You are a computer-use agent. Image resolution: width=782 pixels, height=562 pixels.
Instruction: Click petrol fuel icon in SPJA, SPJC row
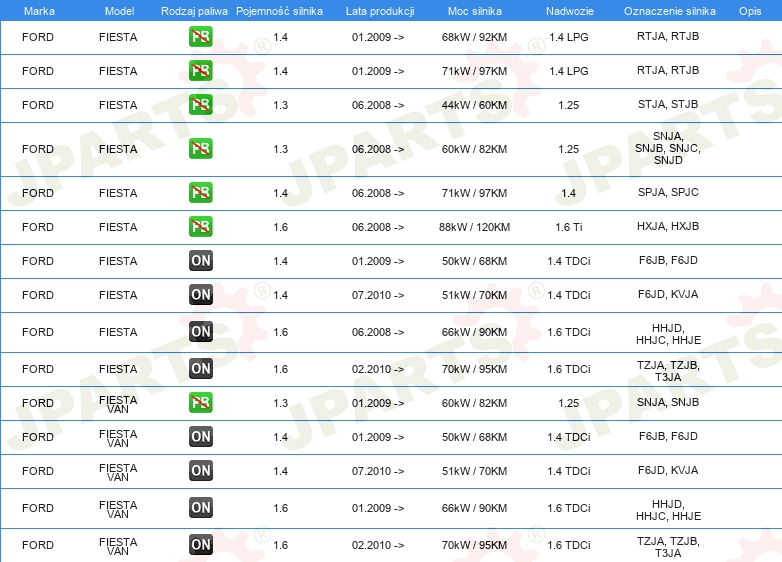(200, 192)
